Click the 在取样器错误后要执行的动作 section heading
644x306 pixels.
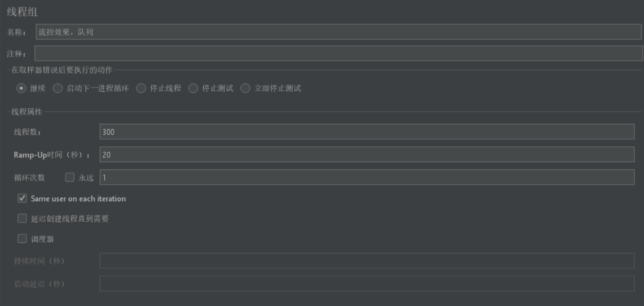coord(61,70)
